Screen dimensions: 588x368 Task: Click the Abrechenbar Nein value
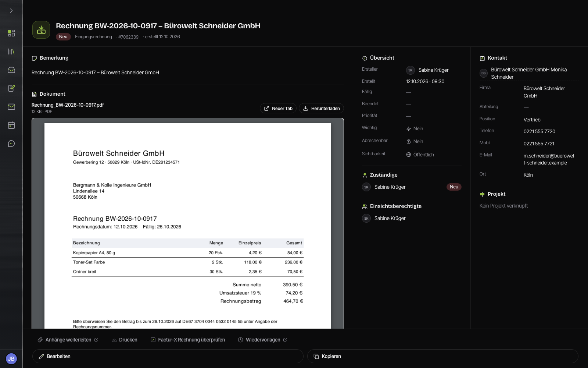(x=415, y=142)
